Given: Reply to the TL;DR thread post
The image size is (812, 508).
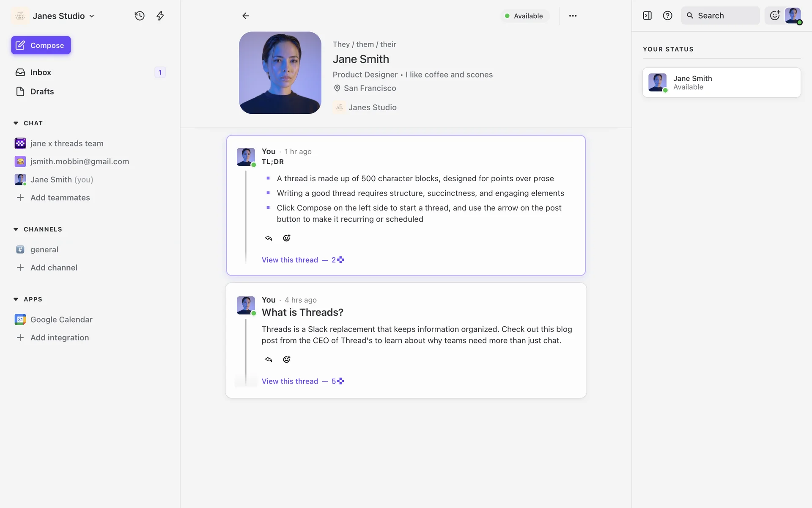Looking at the screenshot, I should tap(269, 238).
